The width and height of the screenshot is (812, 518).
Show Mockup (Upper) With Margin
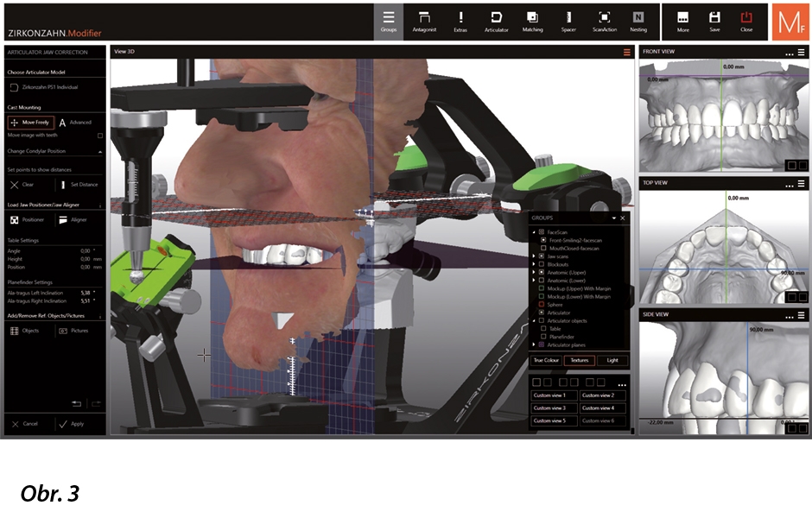tap(542, 288)
